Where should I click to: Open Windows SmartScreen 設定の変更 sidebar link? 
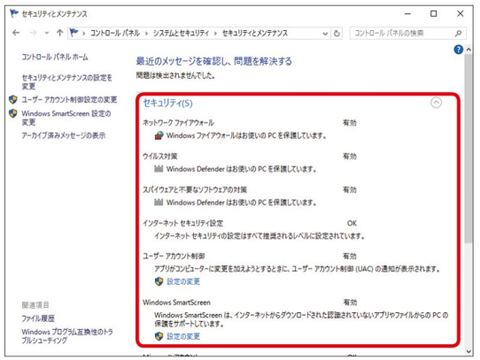point(66,118)
